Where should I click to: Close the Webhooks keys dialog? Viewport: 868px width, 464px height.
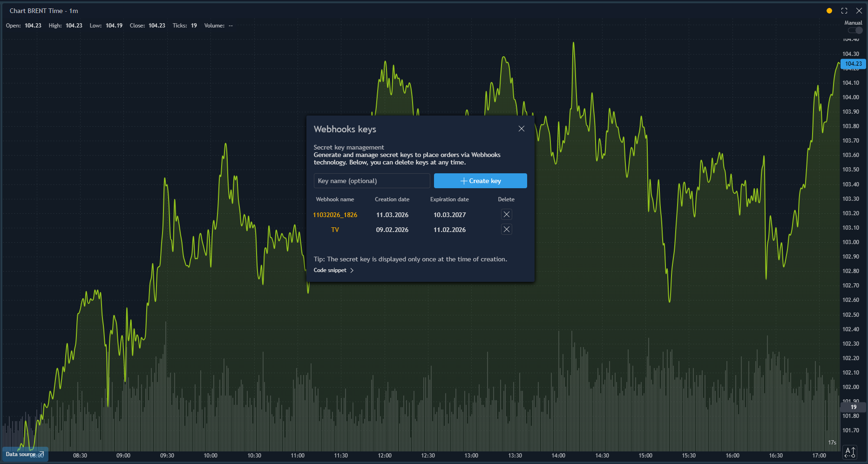(522, 129)
